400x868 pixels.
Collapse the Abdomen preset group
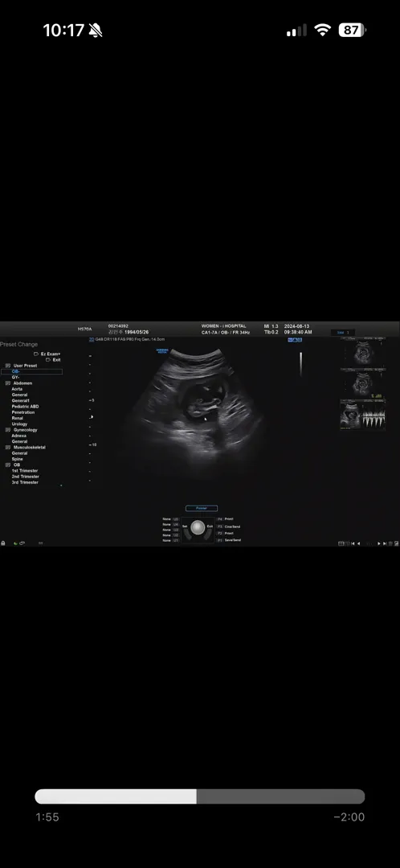(8, 383)
